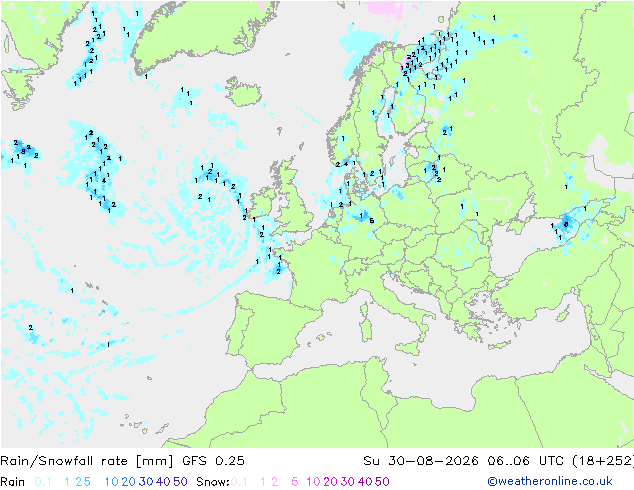This screenshot has height=490, width=634.
Task: Click the '(18+252)' forecast offset text
Action: pos(603,460)
